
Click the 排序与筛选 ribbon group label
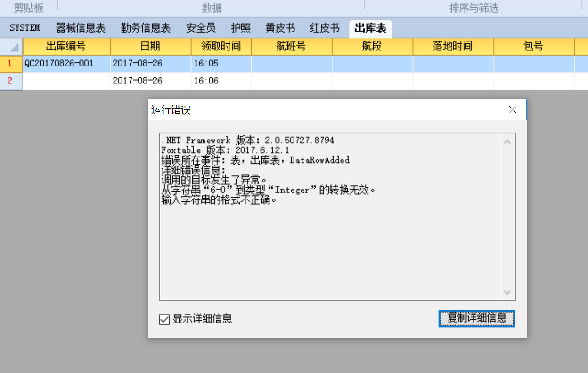474,8
